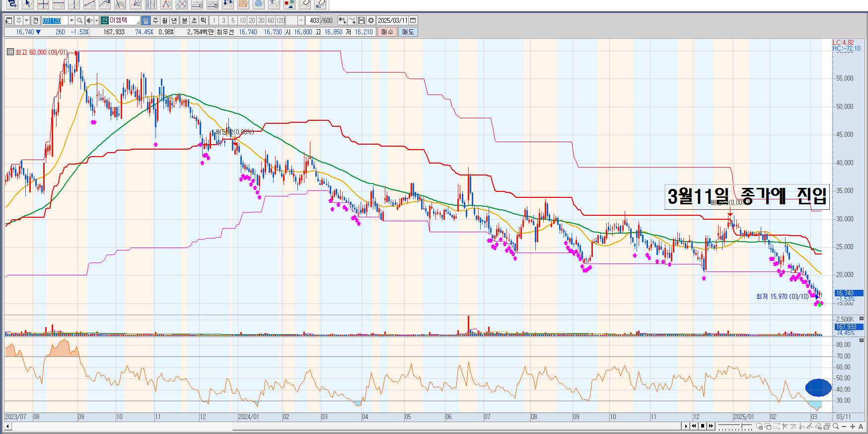This screenshot has height=434, width=868.
Task: Select the 60 interval button
Action: coord(271,20)
